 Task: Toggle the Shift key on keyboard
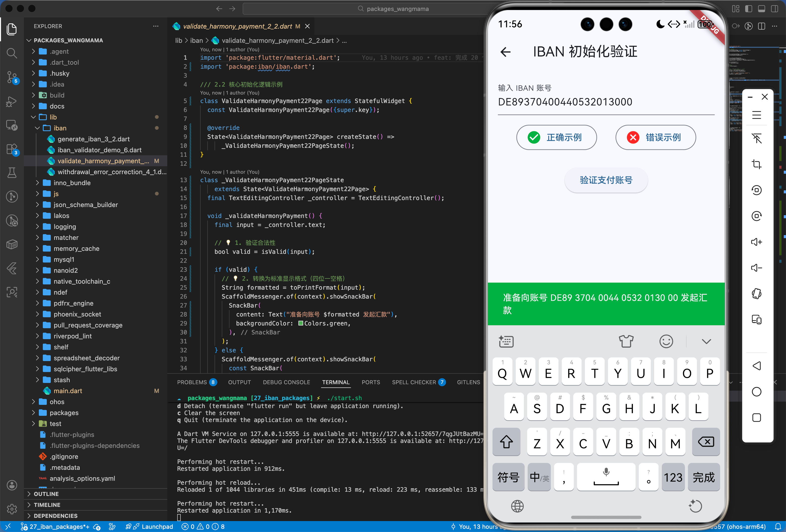pyautogui.click(x=506, y=442)
